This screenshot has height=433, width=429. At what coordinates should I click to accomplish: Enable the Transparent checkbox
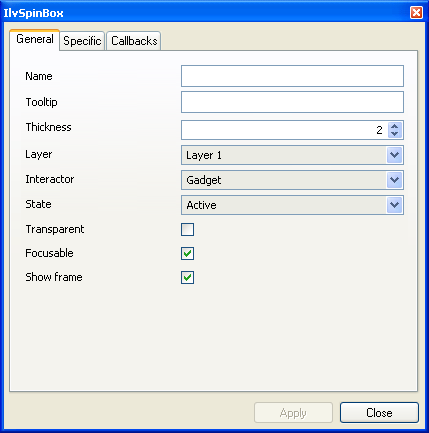click(187, 229)
